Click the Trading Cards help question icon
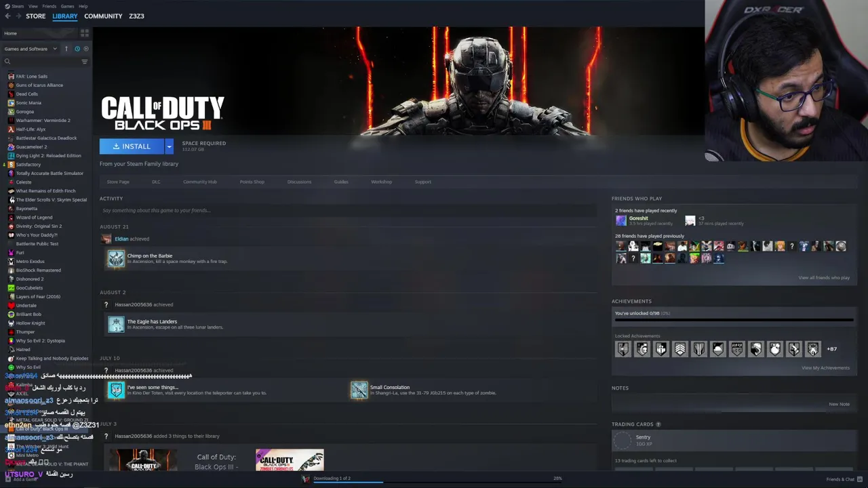Screen dimensions: 868x488 pyautogui.click(x=658, y=424)
